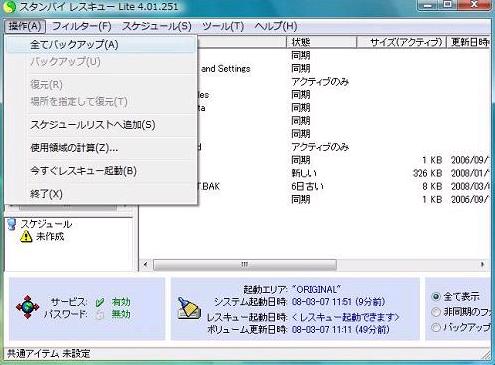The width and height of the screenshot is (495, 365).
Task: Click the green checkmark next to サービス
Action: click(100, 302)
